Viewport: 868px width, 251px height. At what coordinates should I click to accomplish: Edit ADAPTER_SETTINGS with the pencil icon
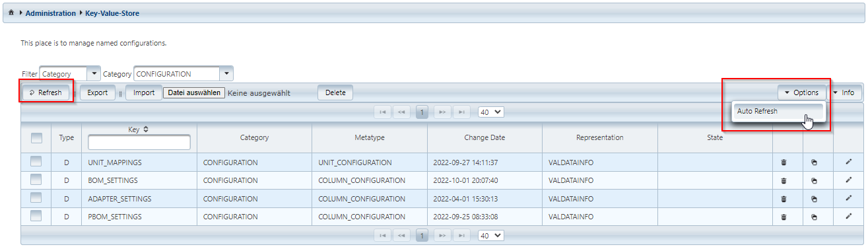pos(848,198)
